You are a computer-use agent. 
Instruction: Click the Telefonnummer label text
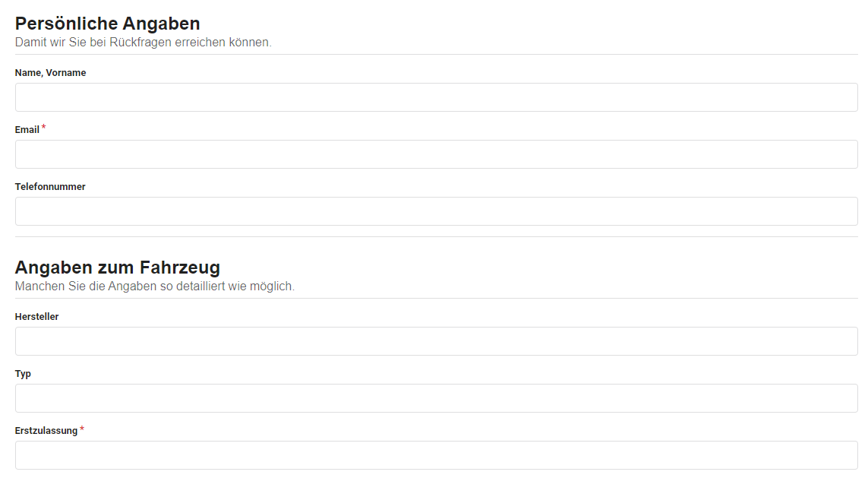point(50,187)
